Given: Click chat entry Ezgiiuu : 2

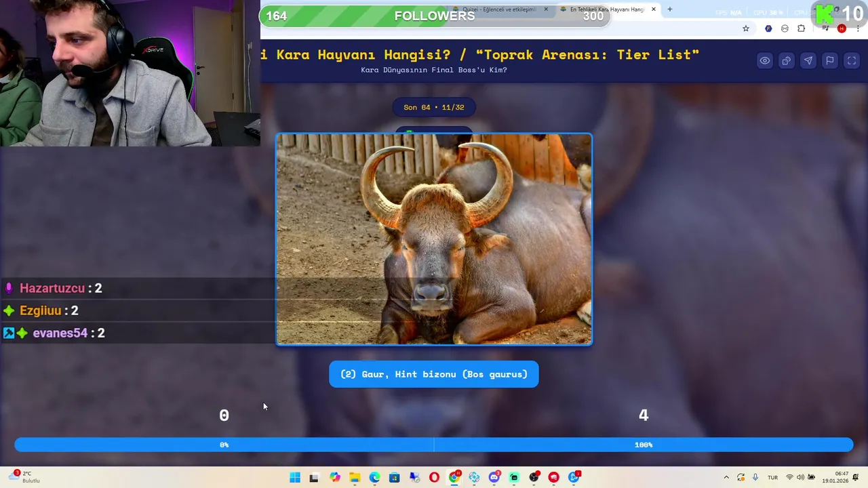Looking at the screenshot, I should 41,310.
